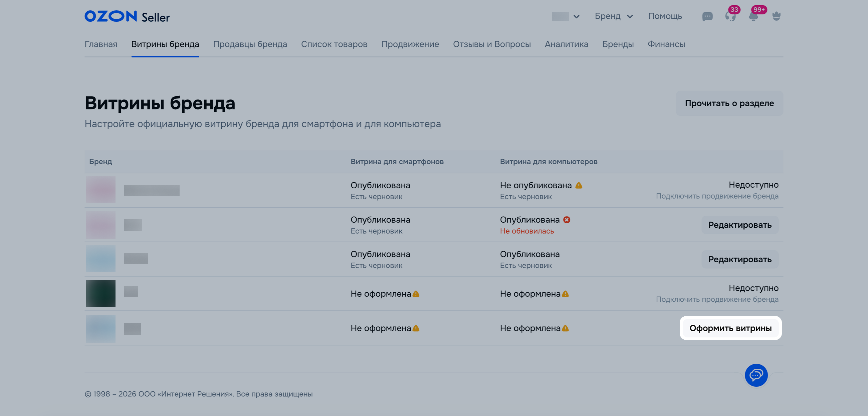Go to the Список товаров tab
This screenshot has height=416, width=868.
click(x=334, y=44)
